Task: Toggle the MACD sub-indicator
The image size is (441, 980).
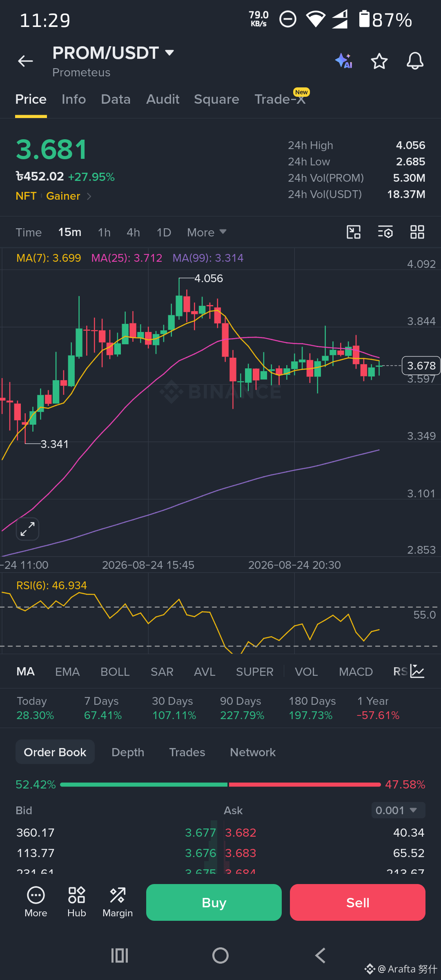Action: point(356,672)
